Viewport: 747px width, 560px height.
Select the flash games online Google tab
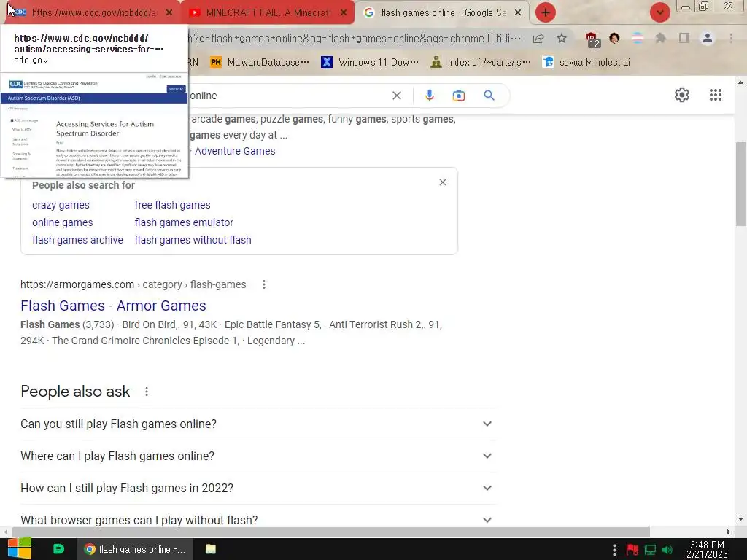coord(441,12)
